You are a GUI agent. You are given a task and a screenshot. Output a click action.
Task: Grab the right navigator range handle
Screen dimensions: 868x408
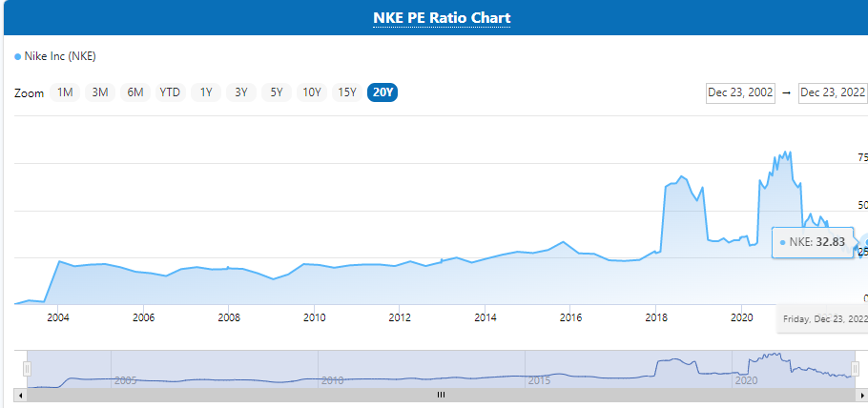[855, 369]
